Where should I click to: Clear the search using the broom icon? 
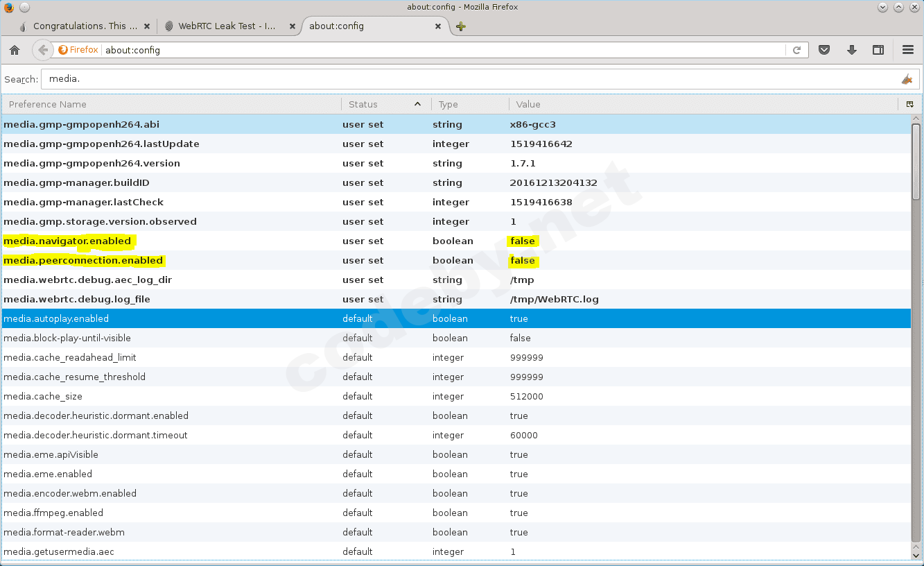click(x=907, y=79)
